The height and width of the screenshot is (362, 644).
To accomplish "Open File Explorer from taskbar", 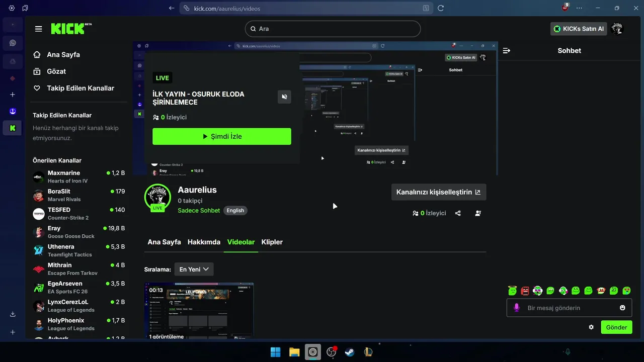I will (294, 352).
